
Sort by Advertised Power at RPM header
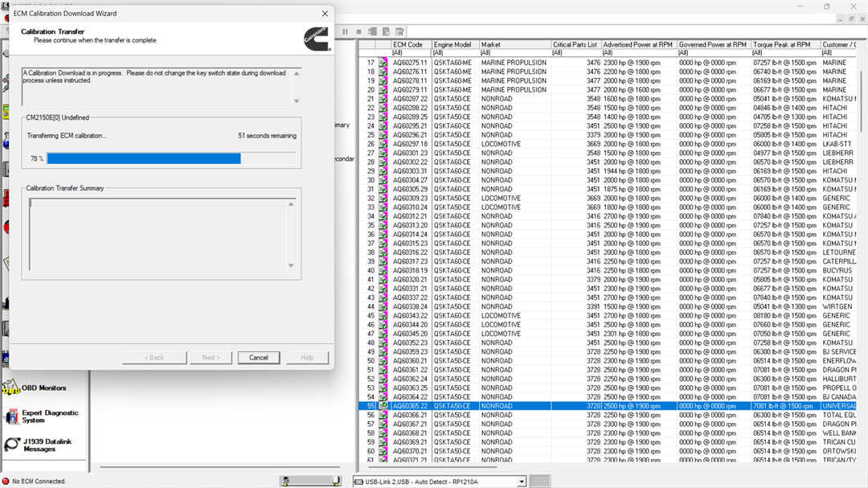(638, 45)
